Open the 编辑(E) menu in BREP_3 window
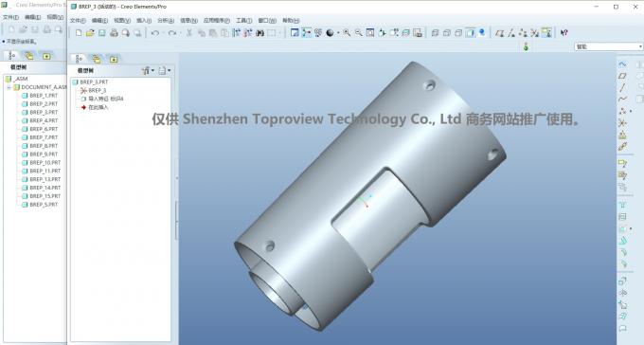Image resolution: width=644 pixels, height=345 pixels. (x=99, y=21)
